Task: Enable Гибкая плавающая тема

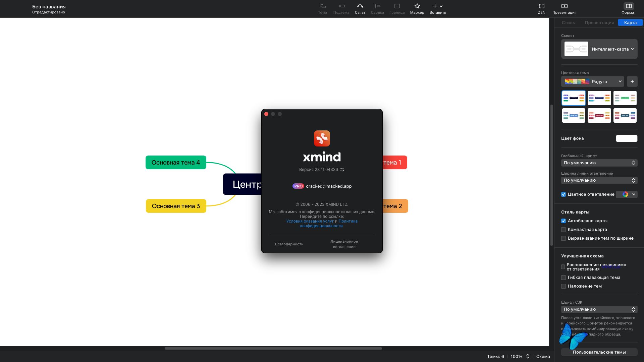Action: click(x=563, y=278)
